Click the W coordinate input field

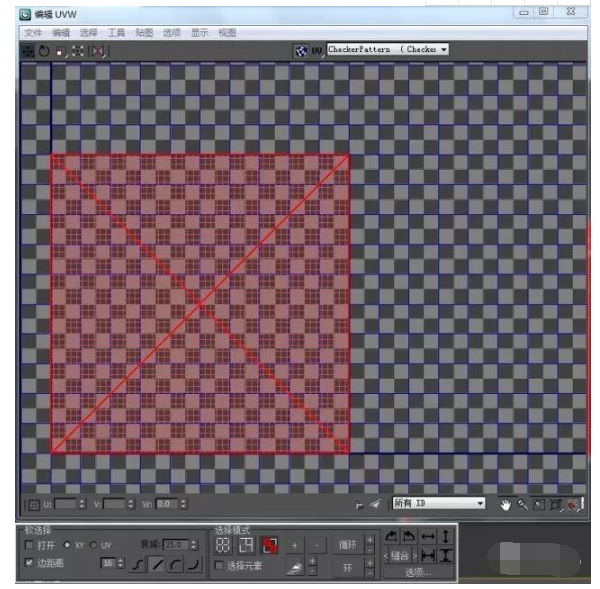tap(167, 504)
